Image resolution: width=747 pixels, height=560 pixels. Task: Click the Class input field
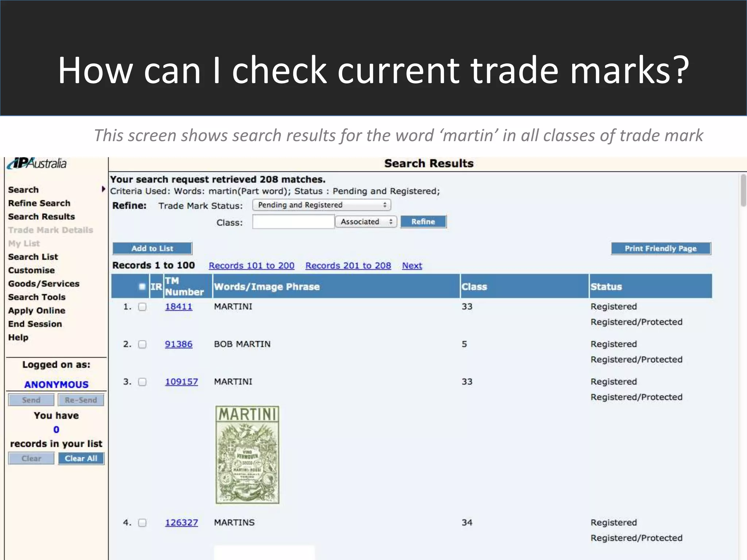[293, 222]
